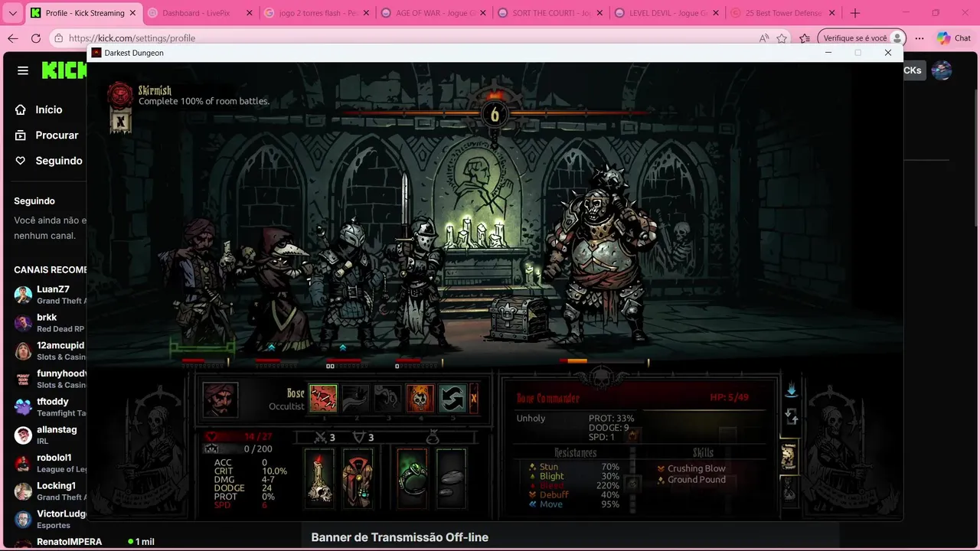Switch to the LEVEL DEVIL tab
Screen dimensions: 980x551
tap(665, 13)
